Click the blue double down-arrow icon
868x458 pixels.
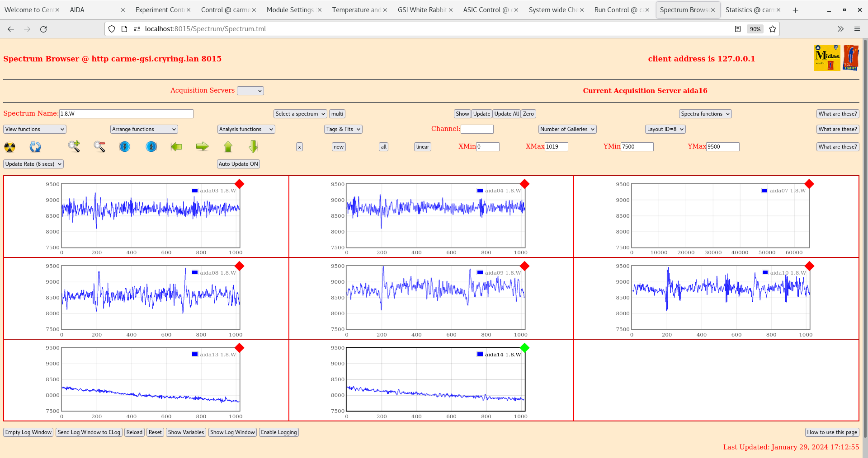(125, 147)
